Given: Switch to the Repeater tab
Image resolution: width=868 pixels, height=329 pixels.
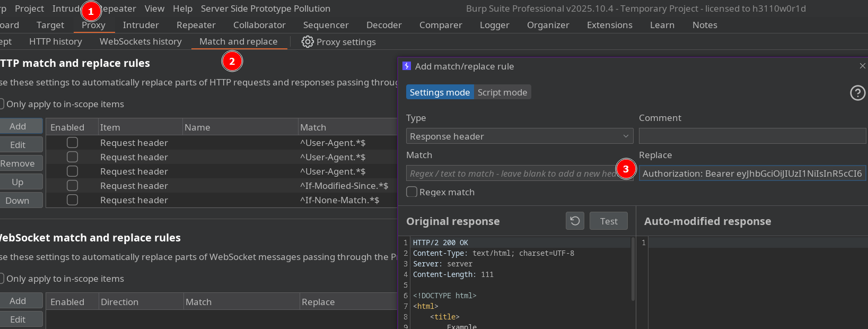Looking at the screenshot, I should click(196, 25).
